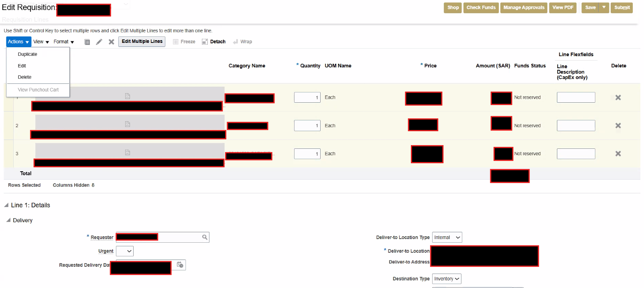This screenshot has width=644, height=288.
Task: Click the Quantity field of line 2
Action: (x=307, y=126)
